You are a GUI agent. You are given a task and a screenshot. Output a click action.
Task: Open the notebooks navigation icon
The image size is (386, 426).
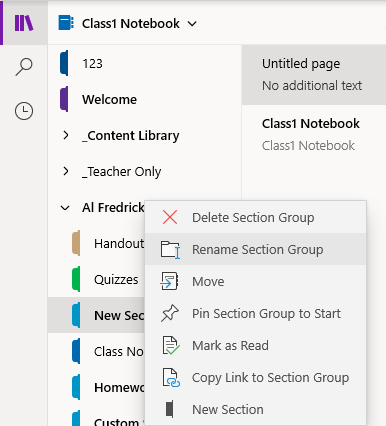pos(24,23)
